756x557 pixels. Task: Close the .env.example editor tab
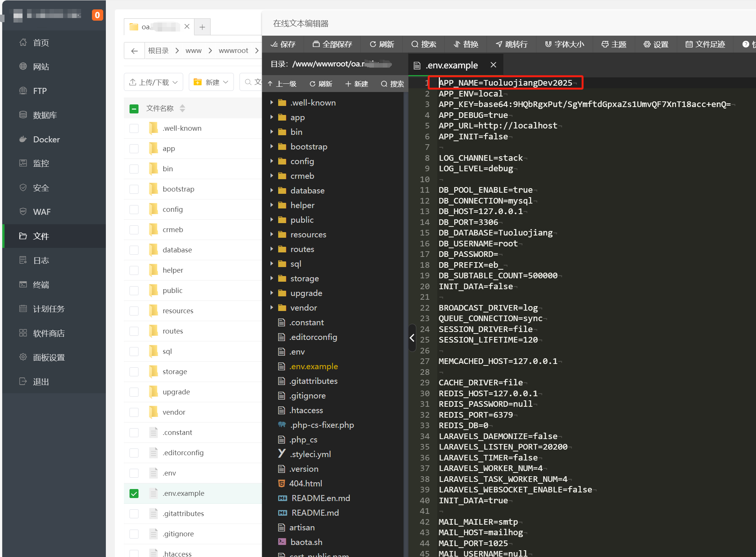click(493, 65)
